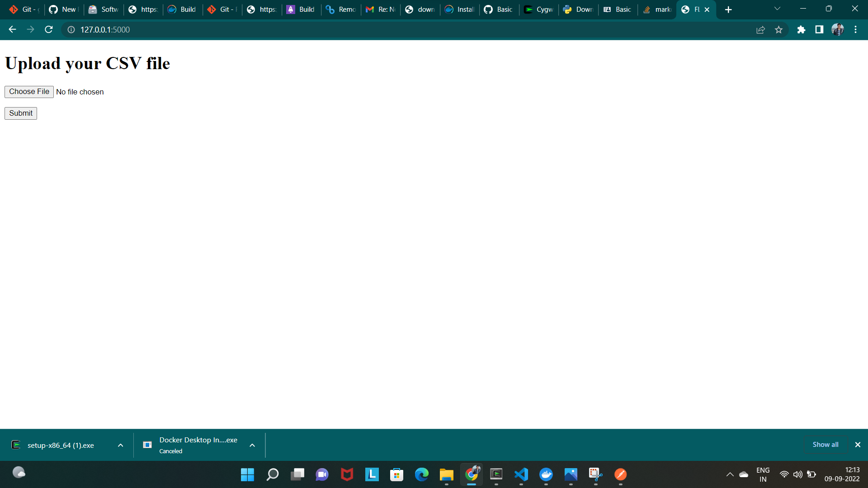The image size is (868, 488).
Task: Open the Extensions puzzle icon
Action: coord(801,30)
